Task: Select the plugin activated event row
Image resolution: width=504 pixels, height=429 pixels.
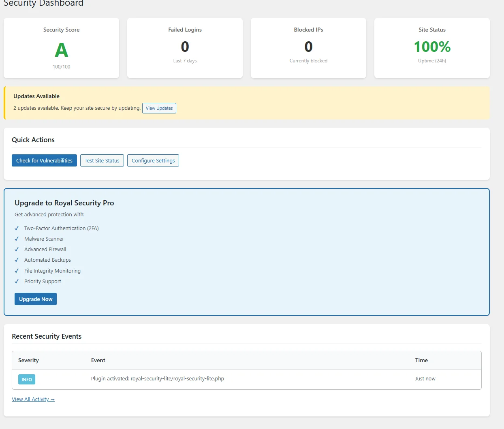Action: point(246,379)
